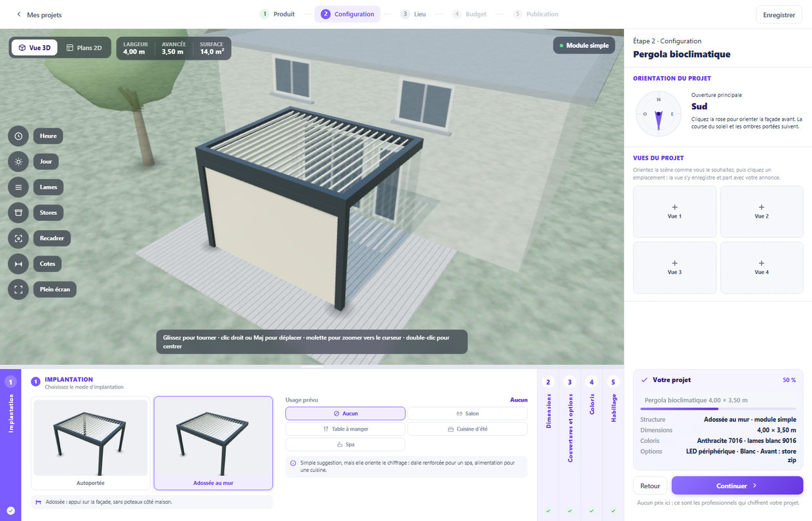Click the Continuer button

coord(737,486)
